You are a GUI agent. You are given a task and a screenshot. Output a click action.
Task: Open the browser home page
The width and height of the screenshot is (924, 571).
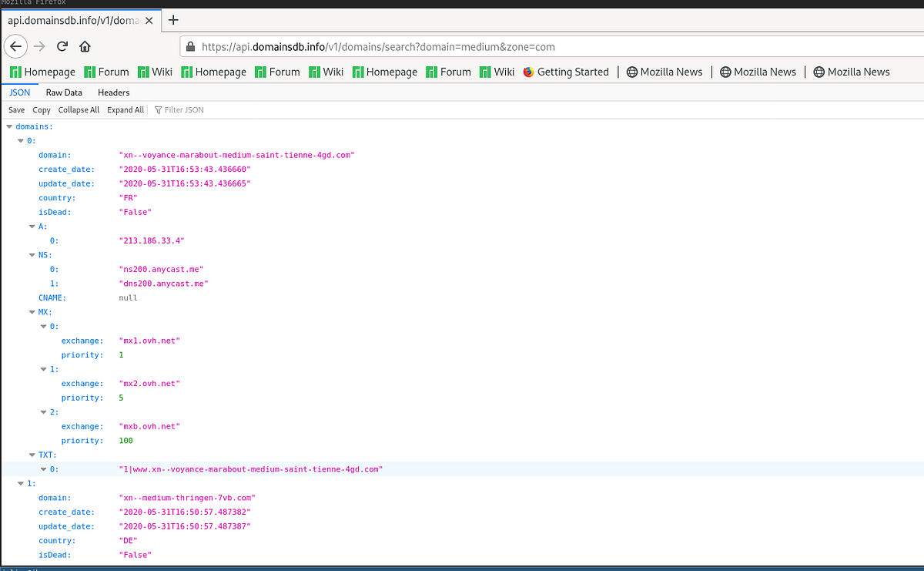[85, 46]
